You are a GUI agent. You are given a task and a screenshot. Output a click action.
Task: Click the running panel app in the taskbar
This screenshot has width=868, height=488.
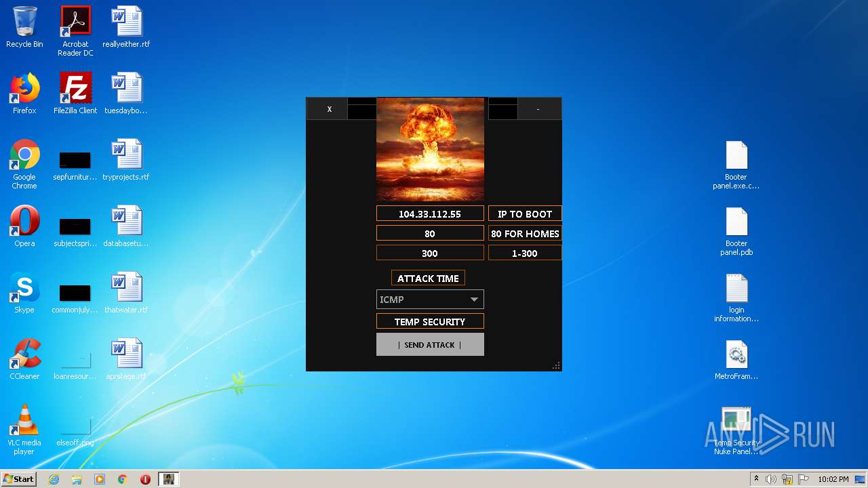click(168, 479)
